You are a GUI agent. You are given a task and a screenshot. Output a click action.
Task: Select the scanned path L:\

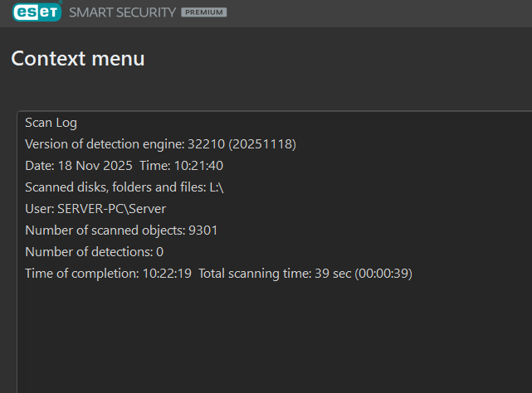(217, 187)
